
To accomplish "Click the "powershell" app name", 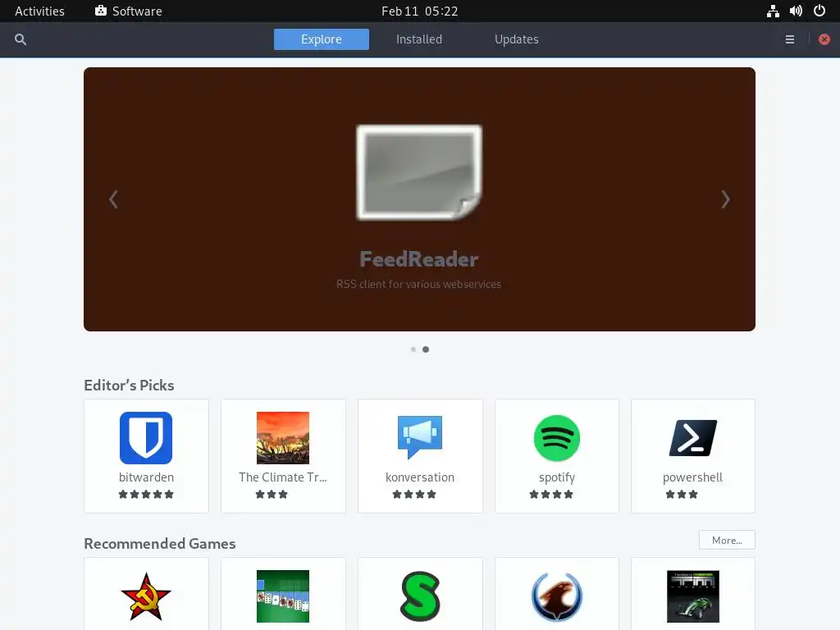I will tap(692, 477).
